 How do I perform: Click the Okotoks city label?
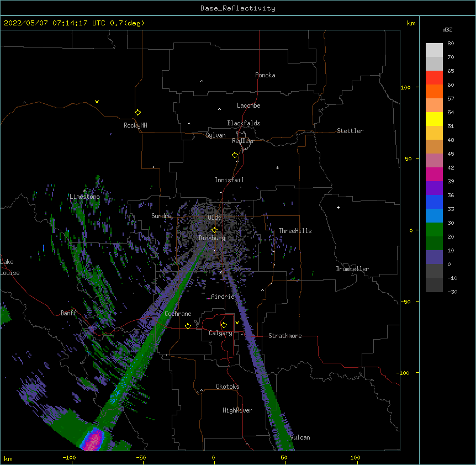[x=228, y=387]
